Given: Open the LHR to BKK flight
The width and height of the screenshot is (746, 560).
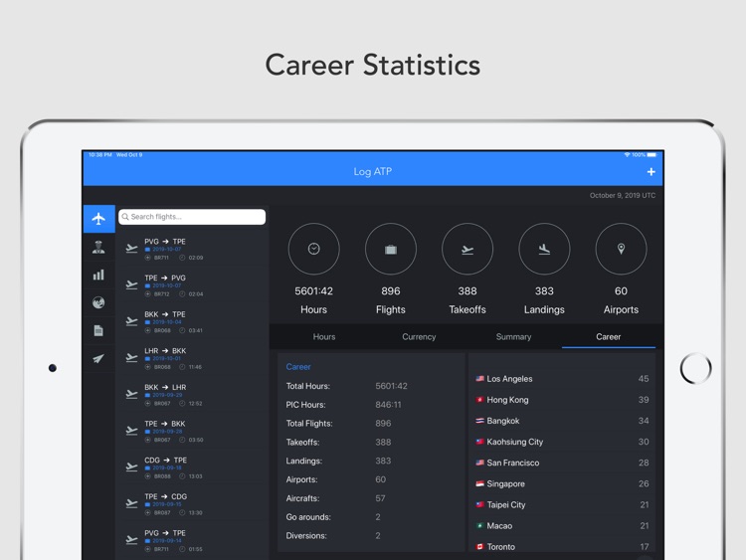Looking at the screenshot, I should [193, 358].
